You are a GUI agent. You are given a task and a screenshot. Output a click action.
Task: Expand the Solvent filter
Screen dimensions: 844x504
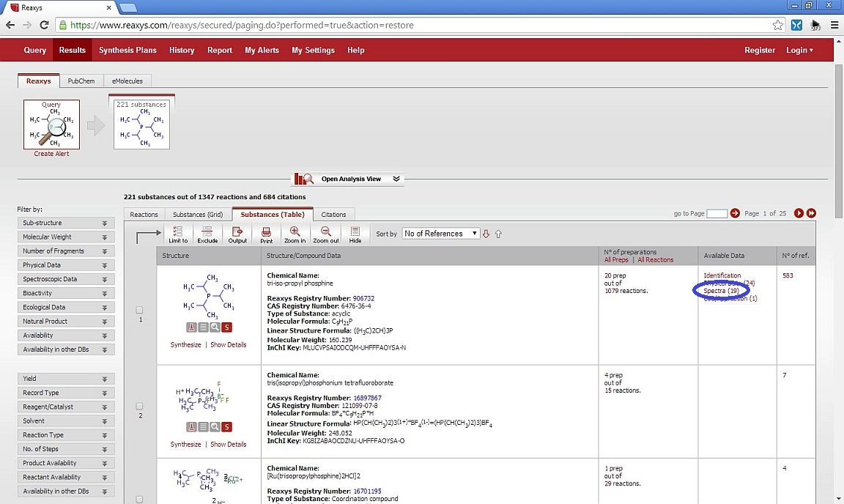[x=66, y=420]
